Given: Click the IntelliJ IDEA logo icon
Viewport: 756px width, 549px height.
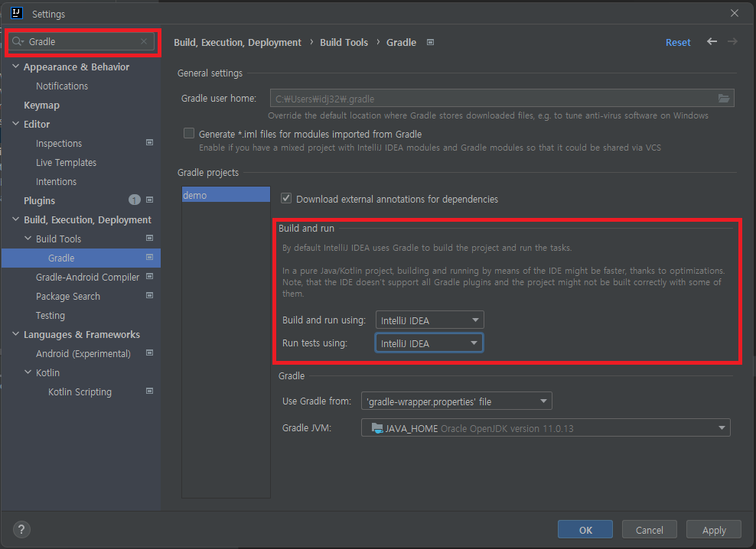Looking at the screenshot, I should click(16, 13).
